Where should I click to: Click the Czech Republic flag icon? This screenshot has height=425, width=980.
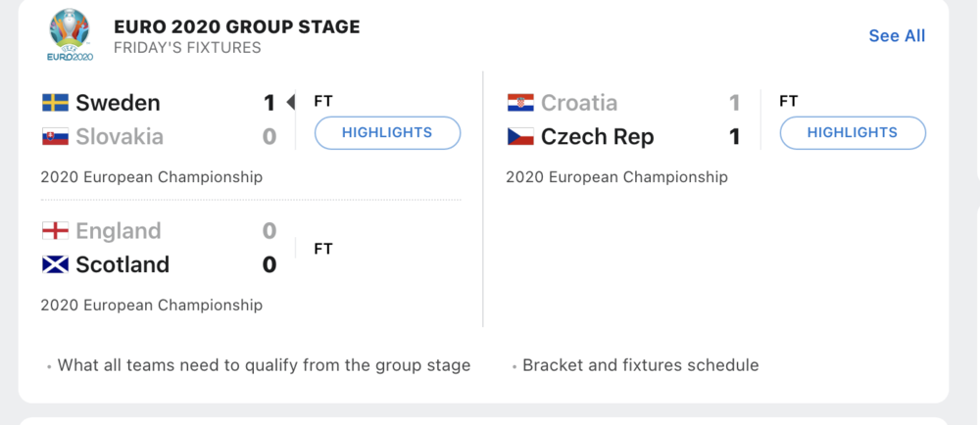click(519, 137)
